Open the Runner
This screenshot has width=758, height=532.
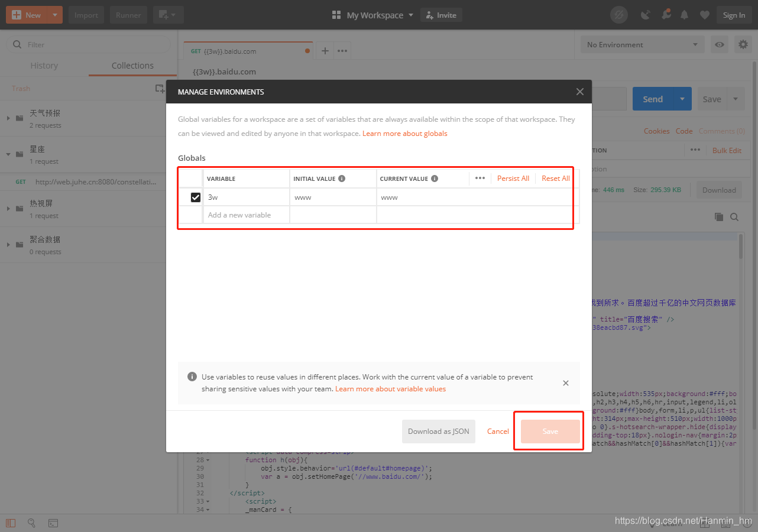[128, 15]
